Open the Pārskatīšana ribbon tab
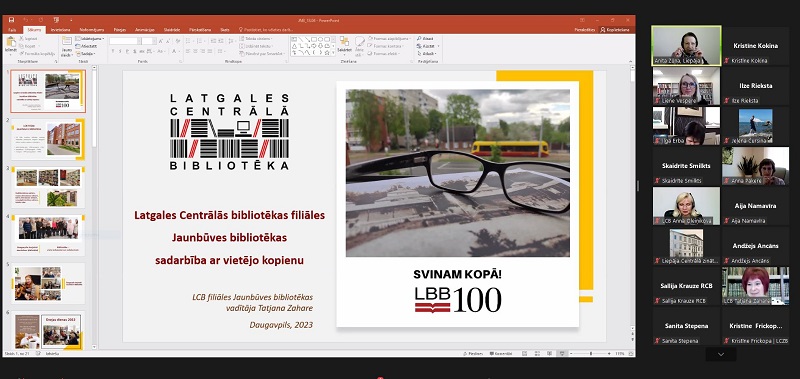This screenshot has width=800, height=379. click(x=199, y=30)
